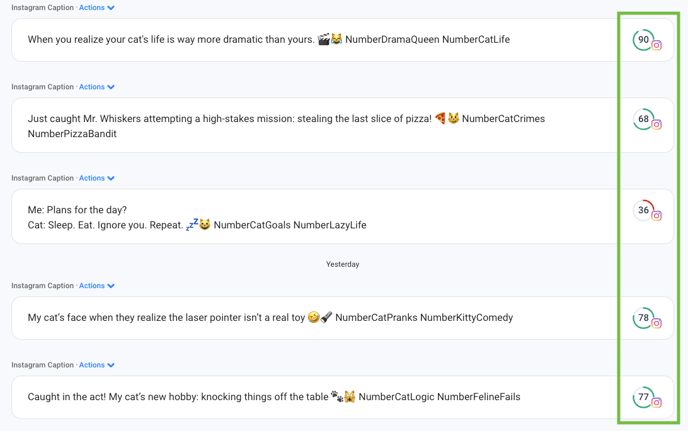Click the Instagram icon beside score 77

pyautogui.click(x=656, y=402)
